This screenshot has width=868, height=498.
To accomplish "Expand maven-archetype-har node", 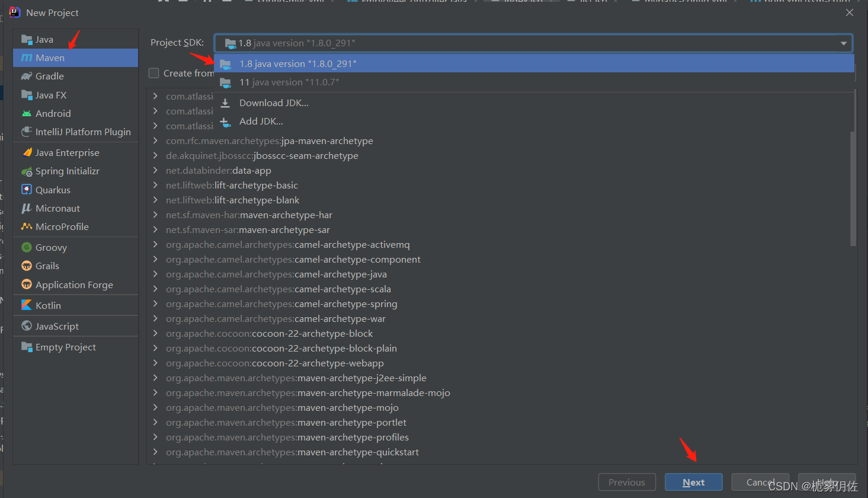I will 155,215.
